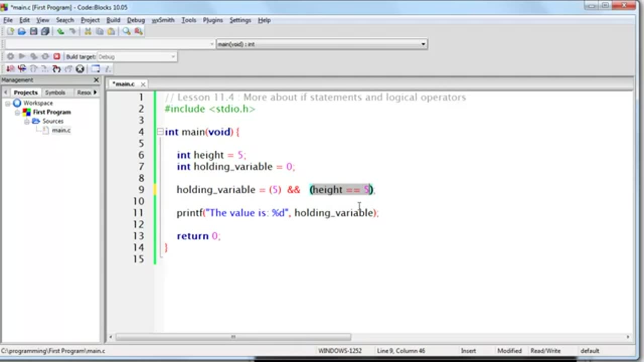Screen dimensions: 644x362
Task: Collapse the Workspace tree node
Action: 8,103
